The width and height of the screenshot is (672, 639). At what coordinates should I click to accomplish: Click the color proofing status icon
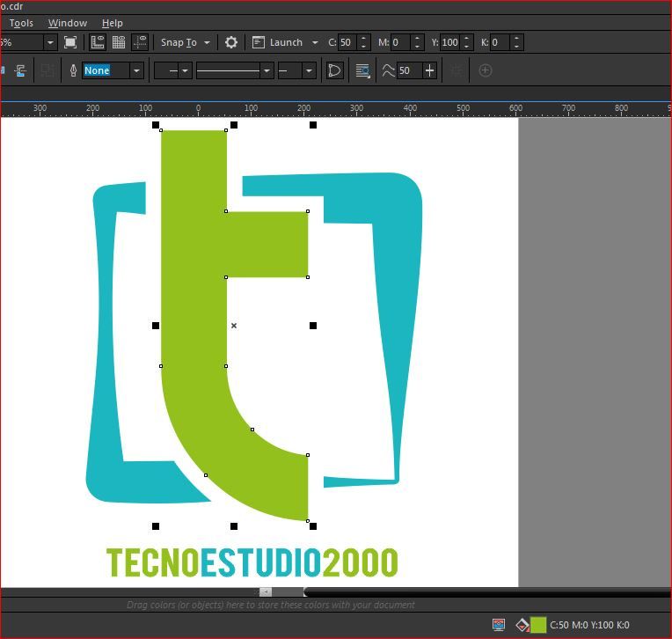click(499, 625)
